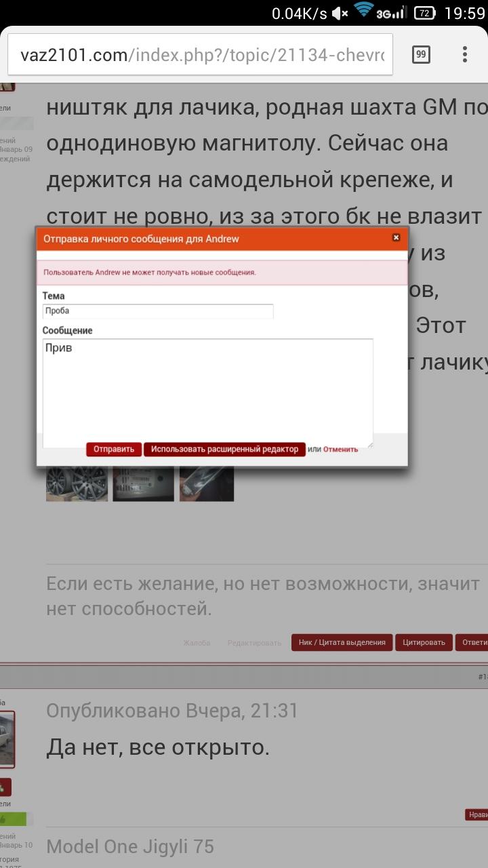Click the signature text Если есть желание
Screen dimensions: 488x868
pos(263,596)
